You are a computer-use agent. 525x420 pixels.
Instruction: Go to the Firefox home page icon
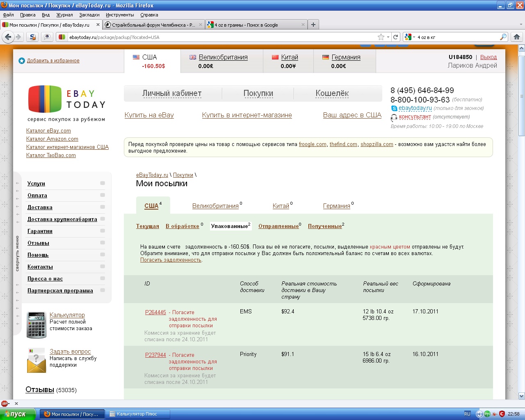coord(516,37)
